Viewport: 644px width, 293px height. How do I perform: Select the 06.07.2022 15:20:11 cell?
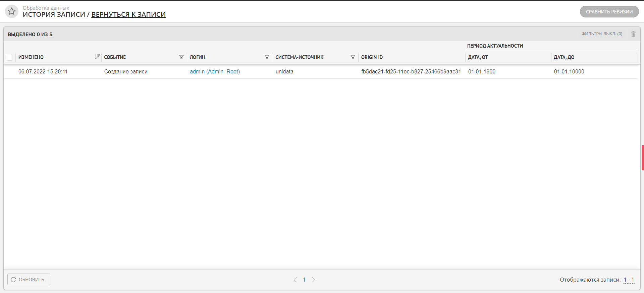(x=43, y=71)
